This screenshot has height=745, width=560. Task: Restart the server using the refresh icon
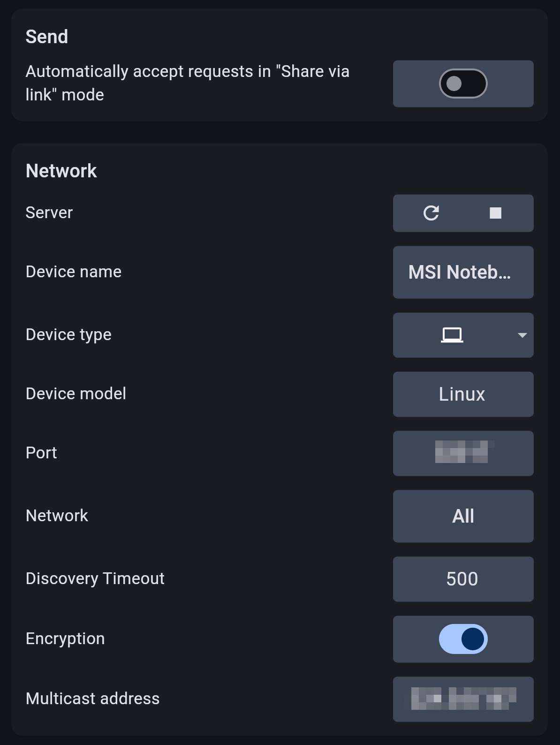coord(431,213)
